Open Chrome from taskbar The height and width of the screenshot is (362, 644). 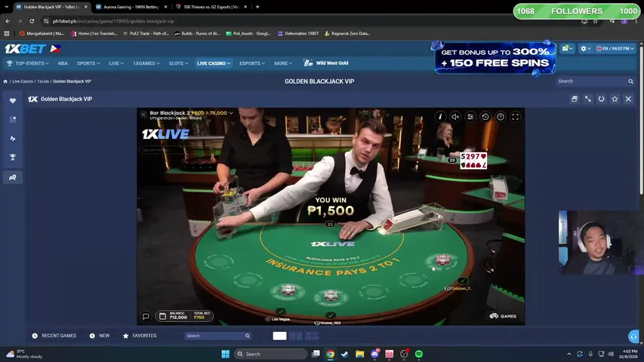point(330,354)
